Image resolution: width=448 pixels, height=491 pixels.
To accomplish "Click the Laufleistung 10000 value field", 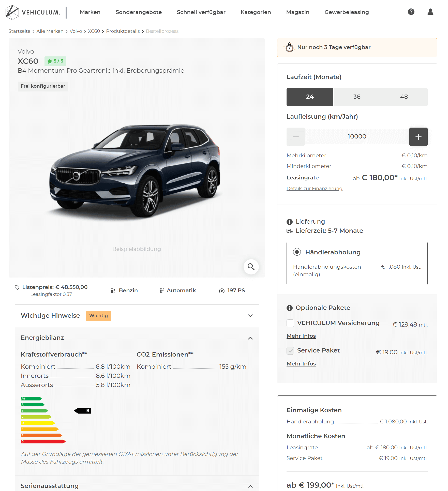I will tap(357, 137).
